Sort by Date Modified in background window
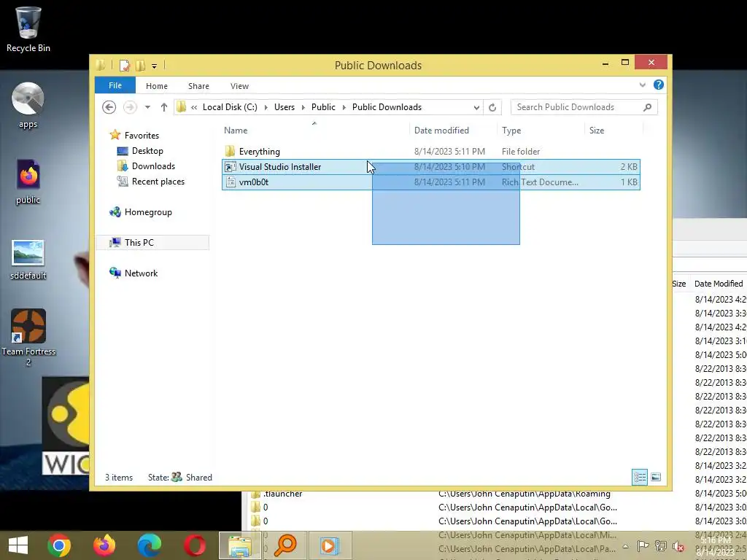Viewport: 747px width, 560px height. (719, 284)
